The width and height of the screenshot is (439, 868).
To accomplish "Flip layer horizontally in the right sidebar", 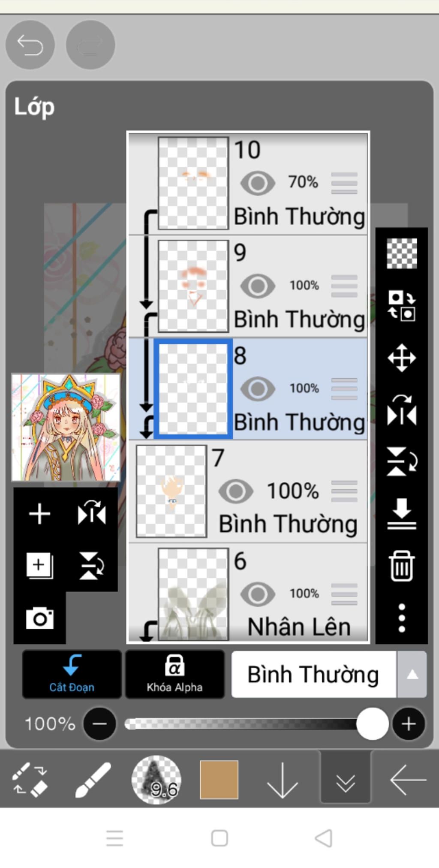I will [402, 410].
